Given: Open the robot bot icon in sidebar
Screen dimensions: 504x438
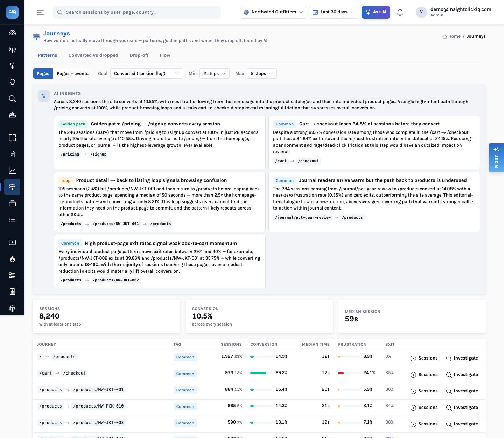Looking at the screenshot, I should (12, 115).
